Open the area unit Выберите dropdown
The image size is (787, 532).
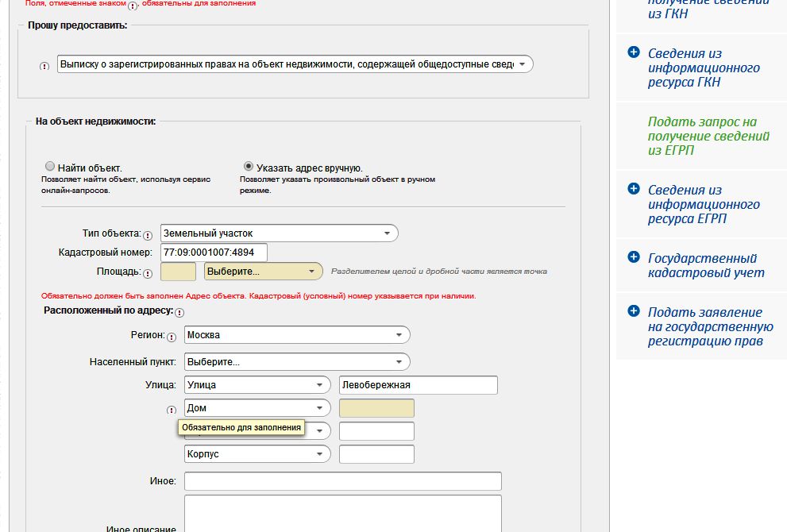tap(263, 272)
